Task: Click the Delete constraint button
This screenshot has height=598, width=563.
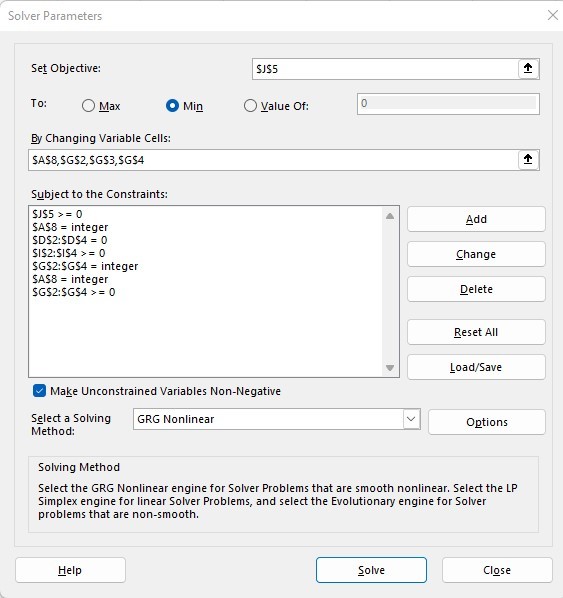Action: pyautogui.click(x=476, y=289)
